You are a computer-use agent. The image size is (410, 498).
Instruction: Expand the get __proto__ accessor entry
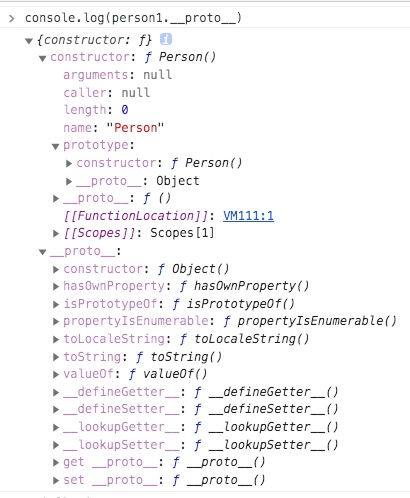[56, 463]
